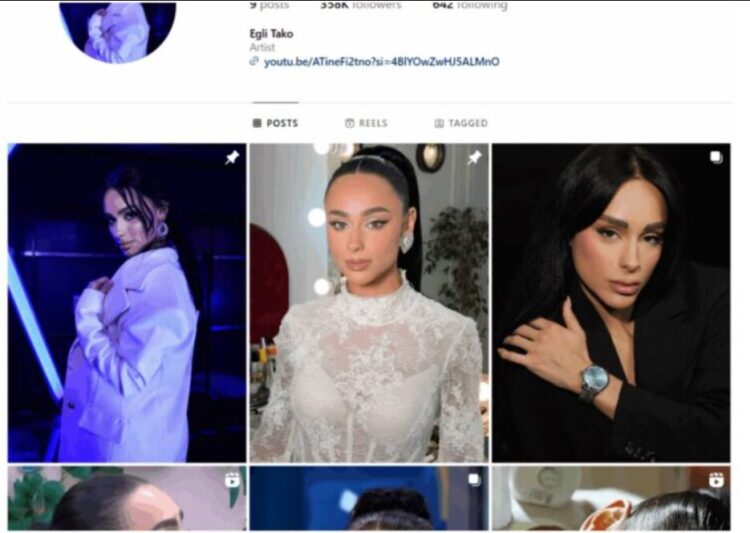This screenshot has height=533, width=750.
Task: Open the black blazer with watch post
Action: coord(611,302)
